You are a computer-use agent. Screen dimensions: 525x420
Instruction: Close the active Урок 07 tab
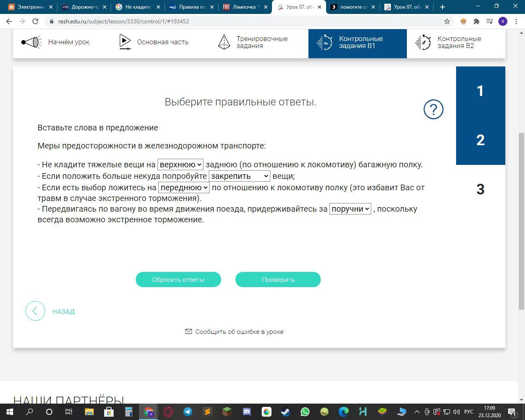click(x=320, y=7)
